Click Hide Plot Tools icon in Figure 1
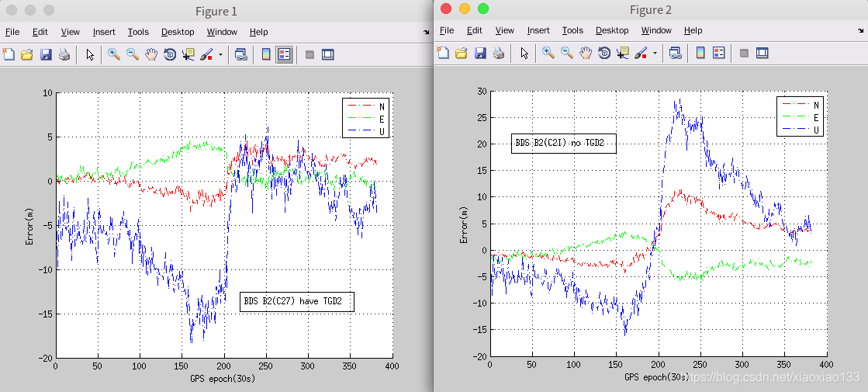This screenshot has height=392, width=868. click(310, 54)
